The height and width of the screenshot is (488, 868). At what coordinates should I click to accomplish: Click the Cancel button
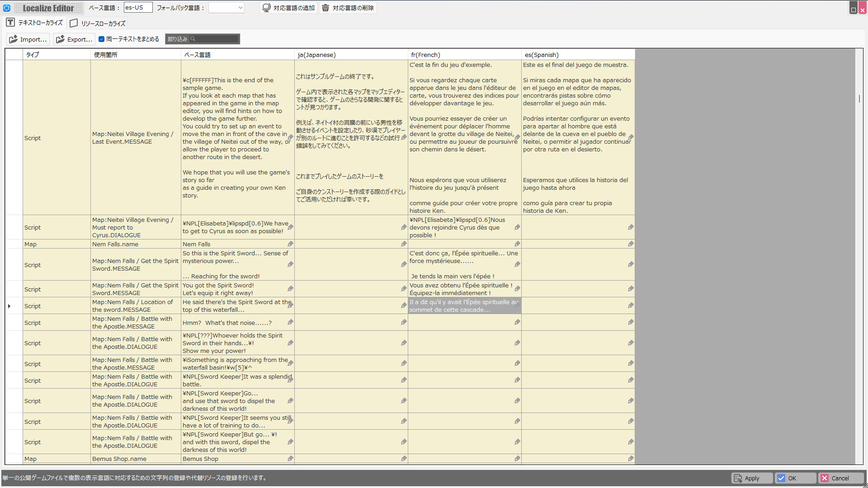(x=840, y=478)
